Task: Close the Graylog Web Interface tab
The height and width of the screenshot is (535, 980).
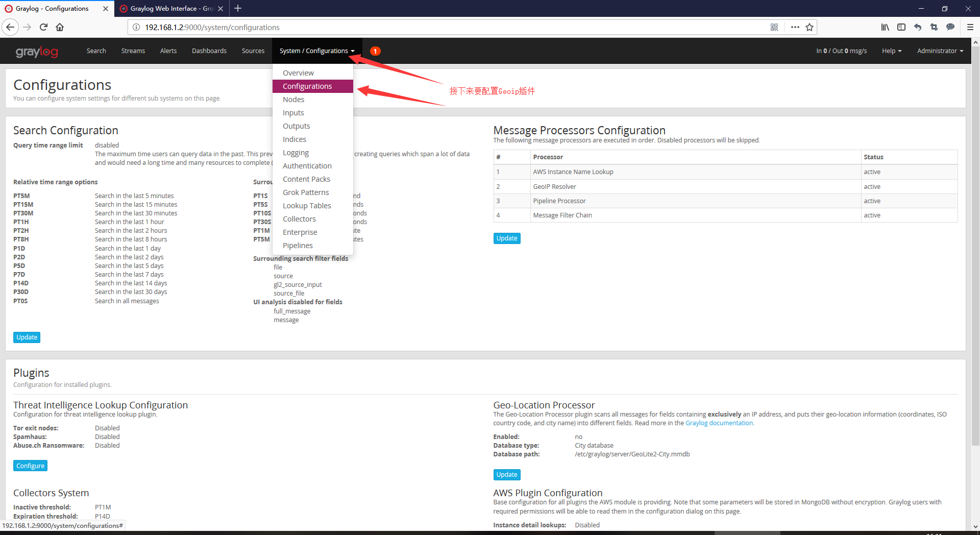Action: coord(220,9)
